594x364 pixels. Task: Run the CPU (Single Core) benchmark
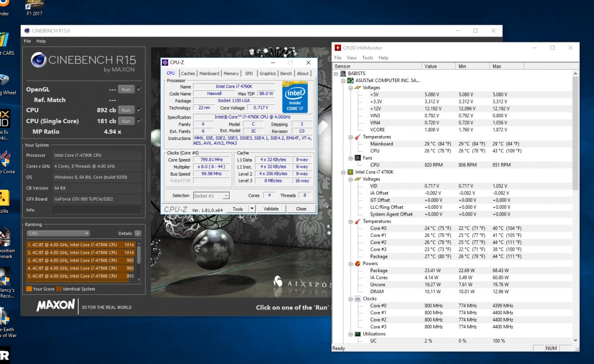click(126, 121)
